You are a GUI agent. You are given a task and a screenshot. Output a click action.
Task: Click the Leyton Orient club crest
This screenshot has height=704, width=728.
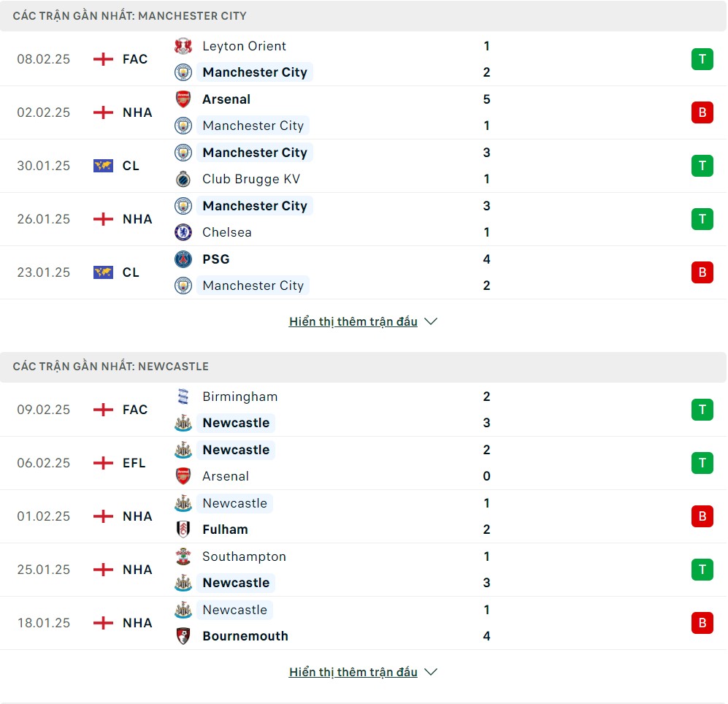click(x=183, y=46)
